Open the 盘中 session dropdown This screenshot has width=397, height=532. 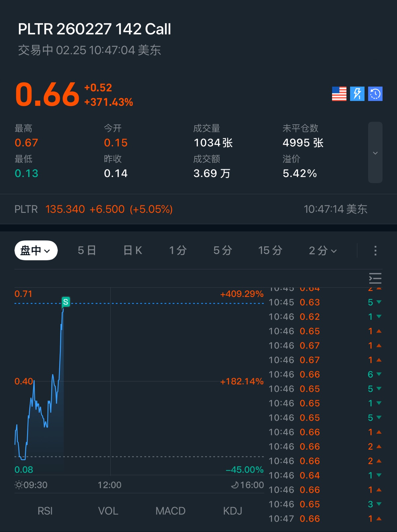[x=36, y=251]
